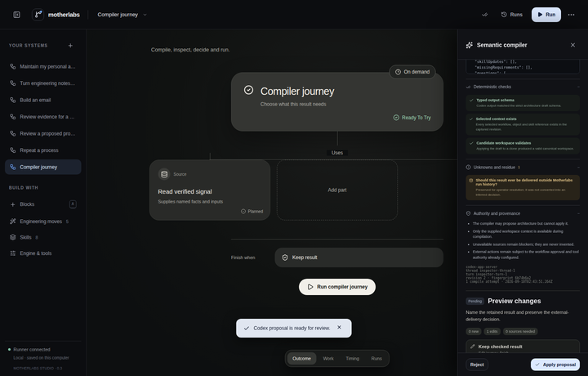The height and width of the screenshot is (376, 588).
Task: Open 'Repeat a process' system
Action: 42,150
